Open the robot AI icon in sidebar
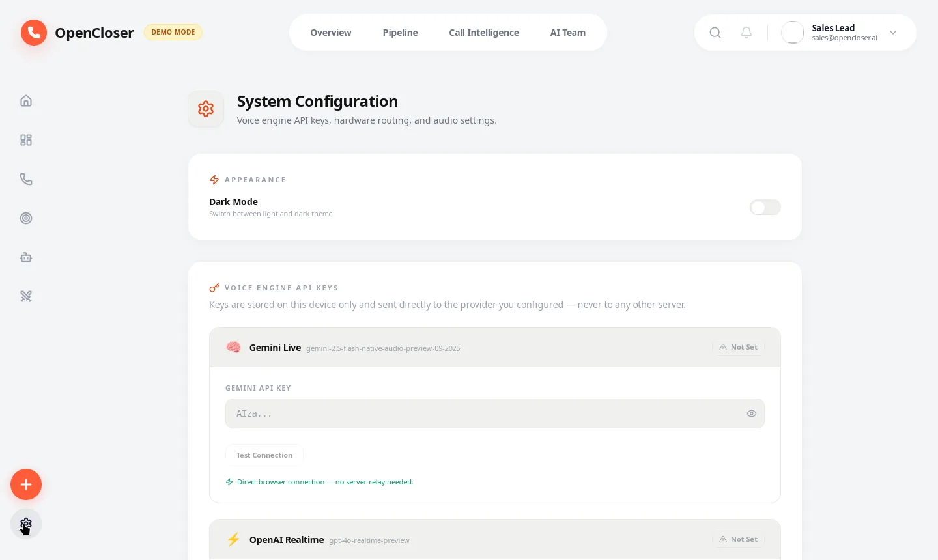938x560 pixels. tap(26, 257)
